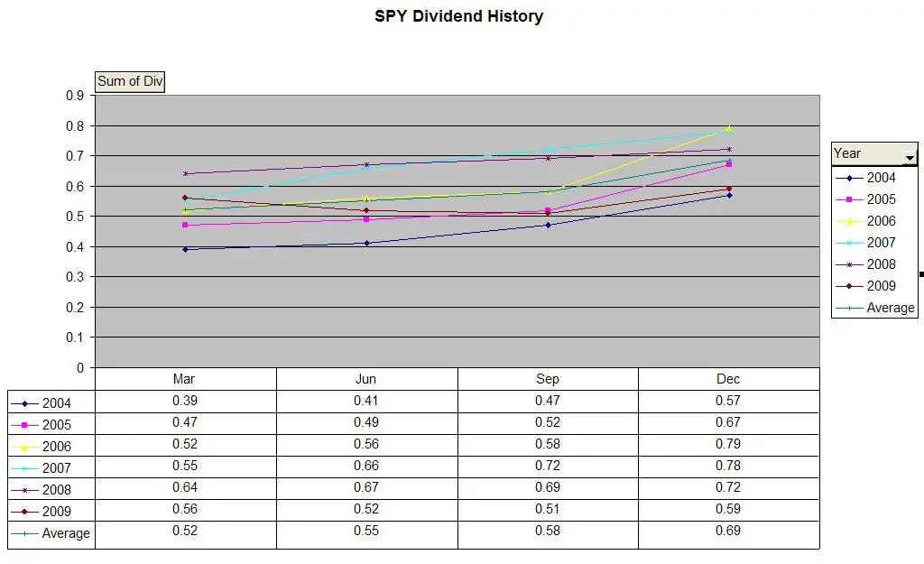This screenshot has width=924, height=564.
Task: Click 2004 June value 0.41
Action: point(366,401)
